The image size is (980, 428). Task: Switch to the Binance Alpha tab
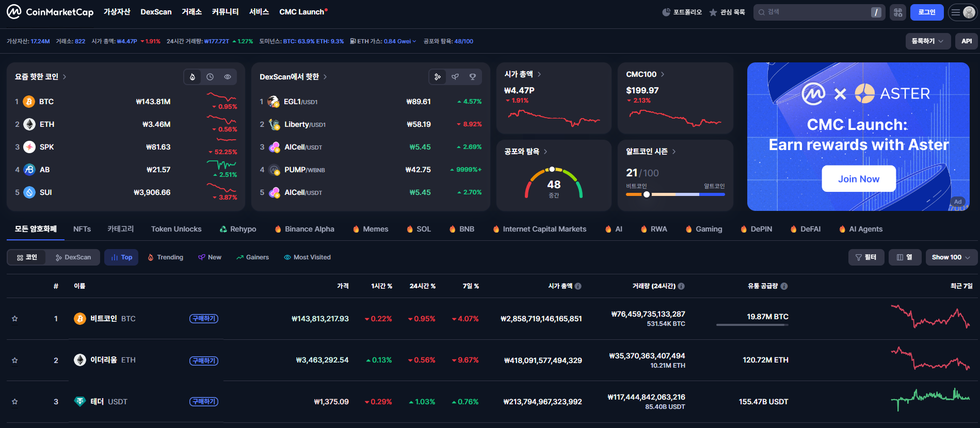click(304, 229)
